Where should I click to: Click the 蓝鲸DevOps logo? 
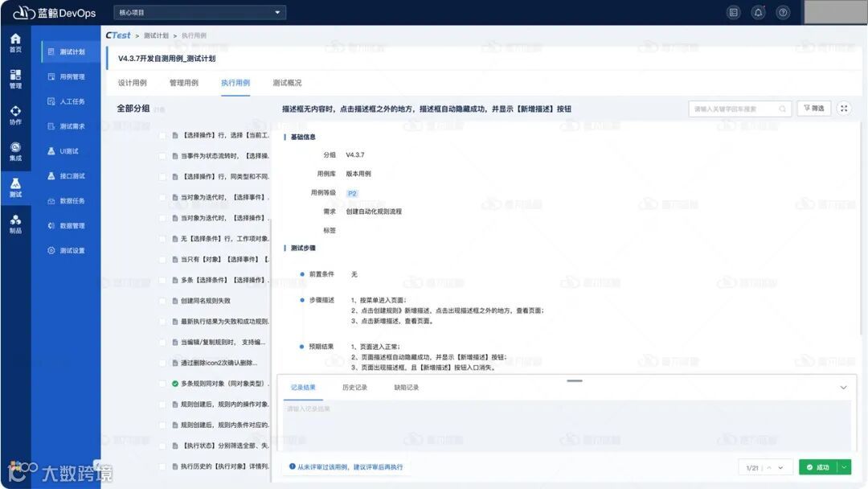[x=55, y=12]
